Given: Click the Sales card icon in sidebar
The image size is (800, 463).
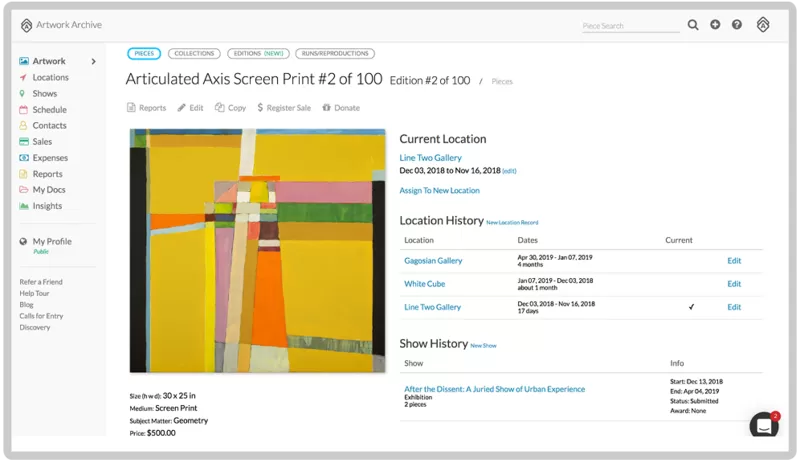Looking at the screenshot, I should tap(23, 142).
